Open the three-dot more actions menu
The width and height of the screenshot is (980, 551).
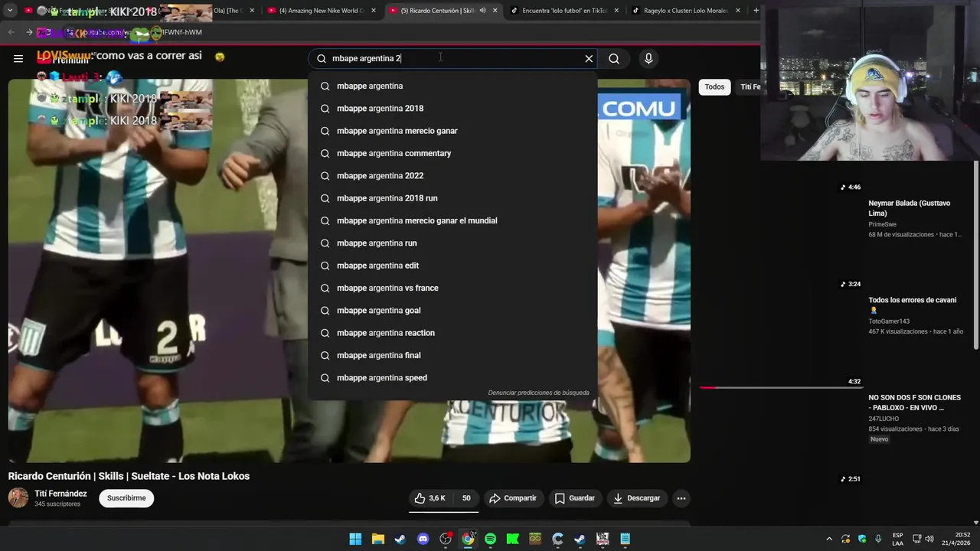tap(681, 498)
